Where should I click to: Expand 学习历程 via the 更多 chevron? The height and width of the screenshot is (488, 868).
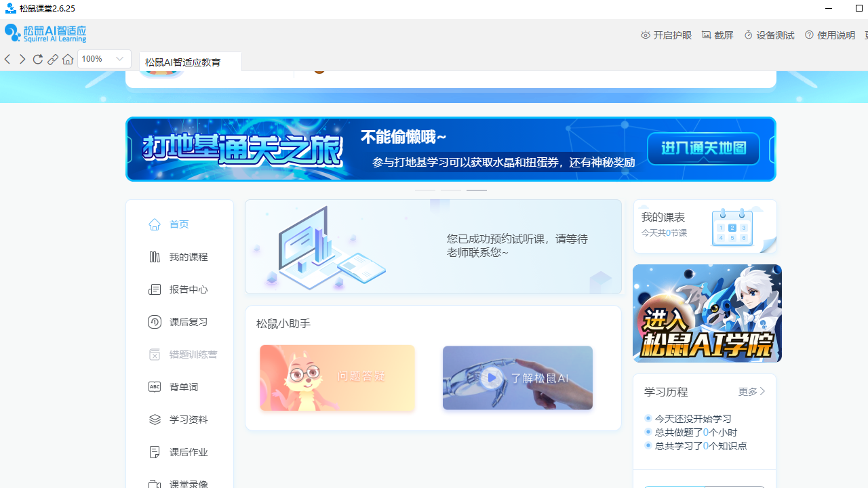coord(751,392)
